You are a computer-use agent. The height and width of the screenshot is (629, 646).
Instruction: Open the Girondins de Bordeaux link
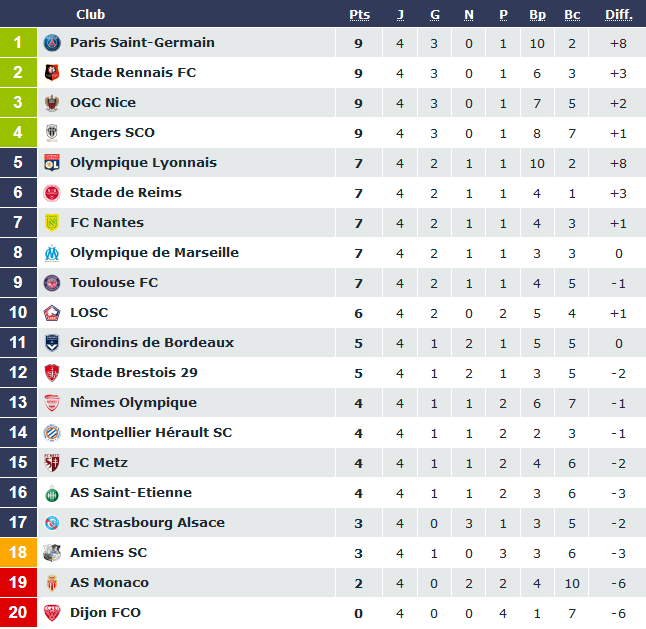pyautogui.click(x=152, y=343)
